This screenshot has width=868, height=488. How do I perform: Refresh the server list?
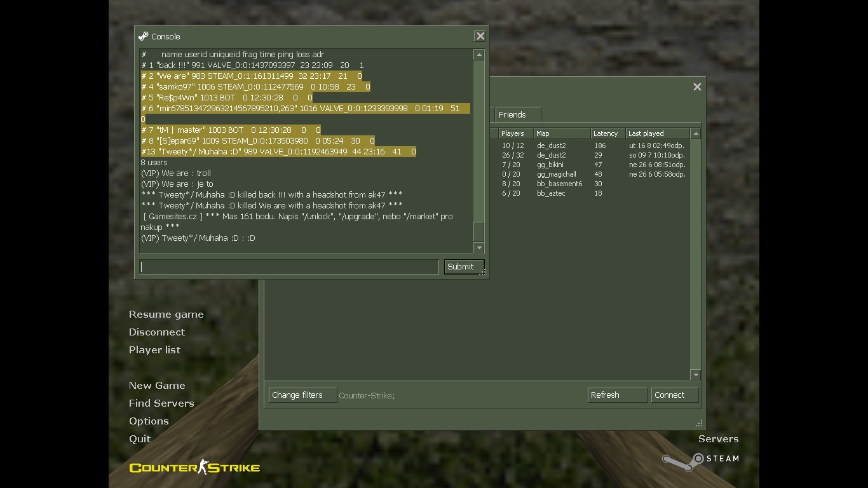coord(617,395)
